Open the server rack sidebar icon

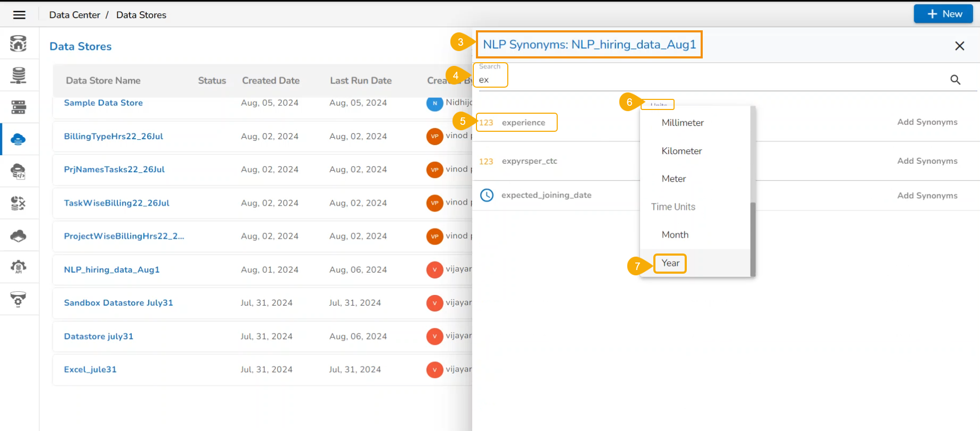click(x=18, y=107)
